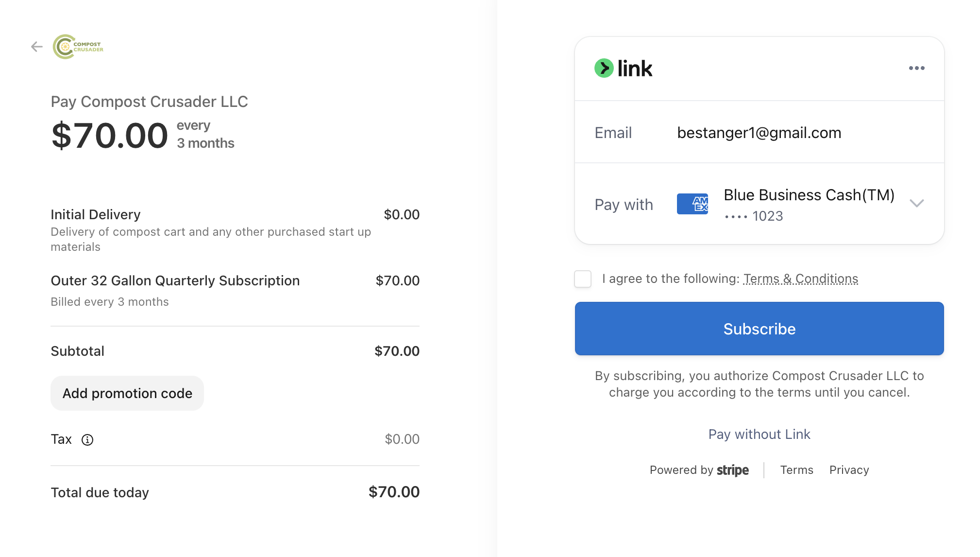Click the card number ending 1023
The image size is (980, 557).
click(x=754, y=216)
